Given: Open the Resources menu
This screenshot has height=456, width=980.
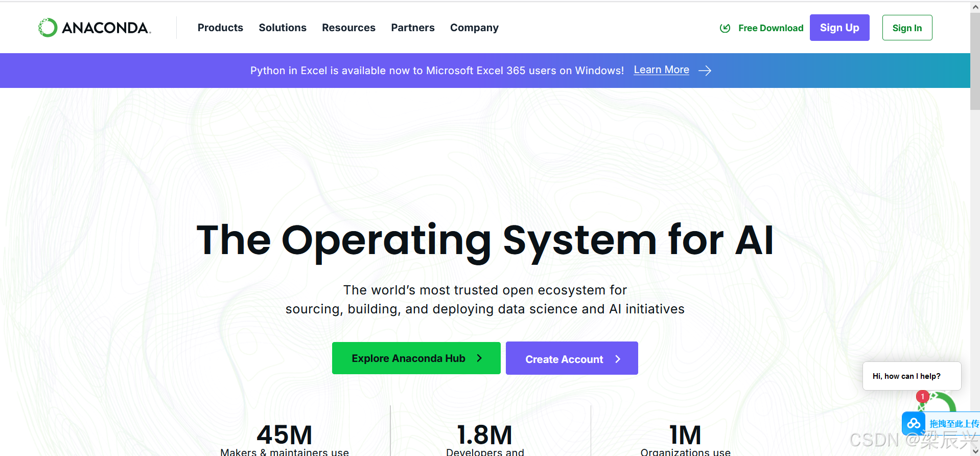Looking at the screenshot, I should (348, 28).
